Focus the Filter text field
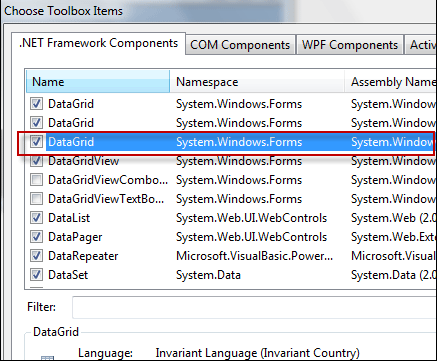437x361 pixels. (x=254, y=307)
